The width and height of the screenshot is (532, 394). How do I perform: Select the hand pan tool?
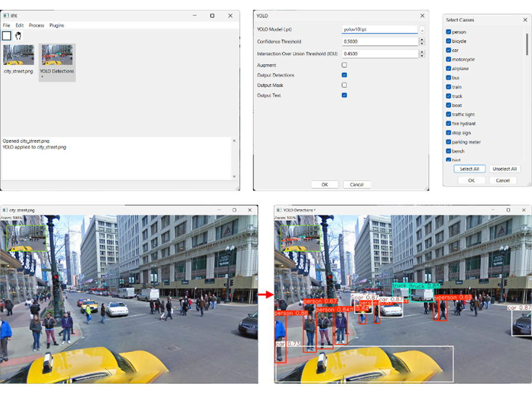[x=19, y=35]
